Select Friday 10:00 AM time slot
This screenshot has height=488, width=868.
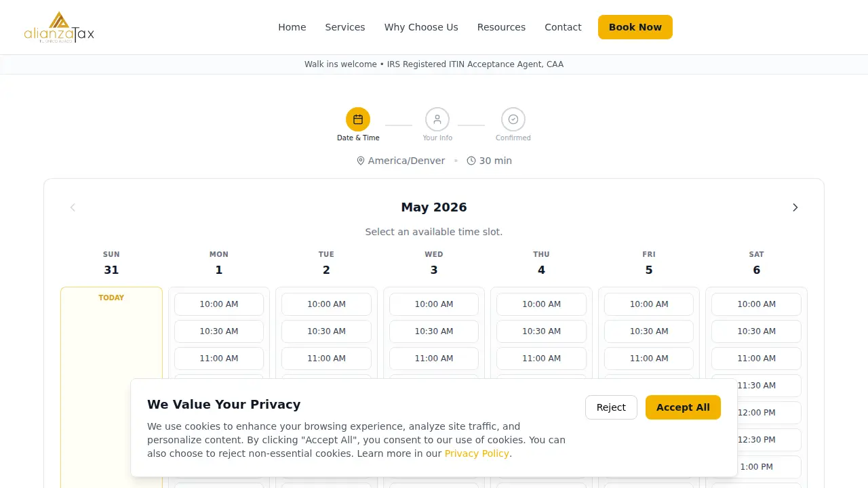649,304
